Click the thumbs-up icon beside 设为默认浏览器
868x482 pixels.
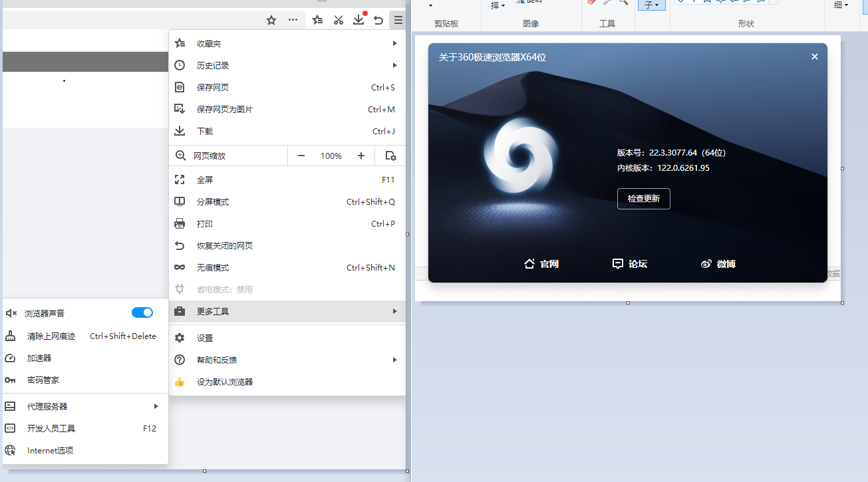pyautogui.click(x=180, y=382)
